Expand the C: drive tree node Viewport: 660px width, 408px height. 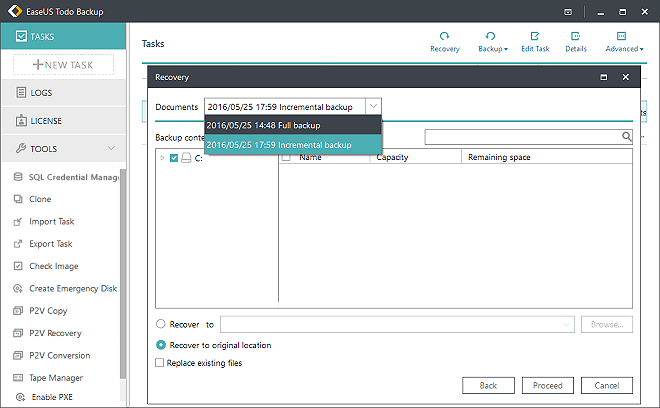162,158
